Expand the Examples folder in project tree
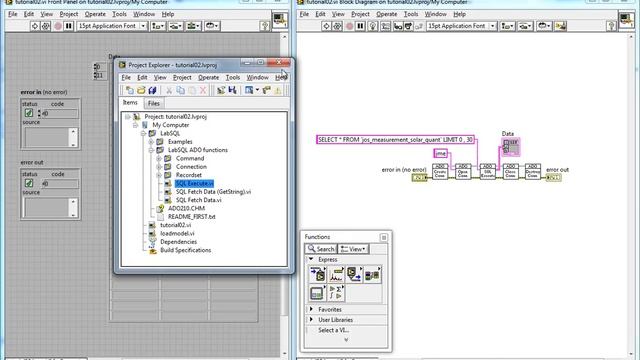The width and height of the screenshot is (640, 360). (x=151, y=142)
